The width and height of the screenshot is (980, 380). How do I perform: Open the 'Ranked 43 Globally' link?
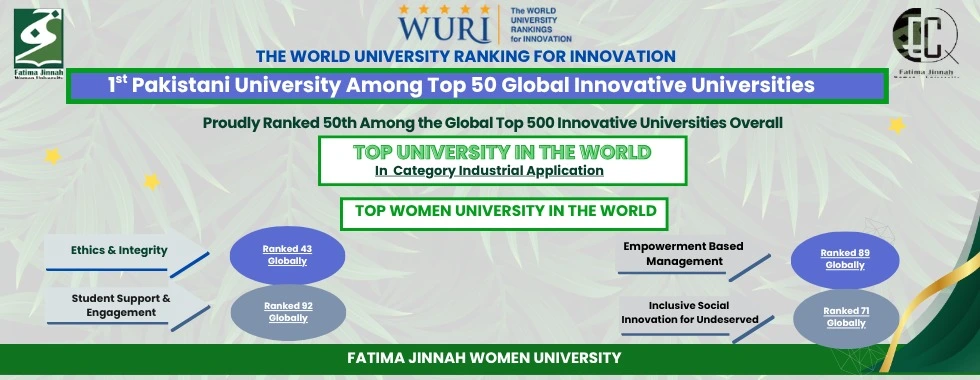pyautogui.click(x=288, y=255)
